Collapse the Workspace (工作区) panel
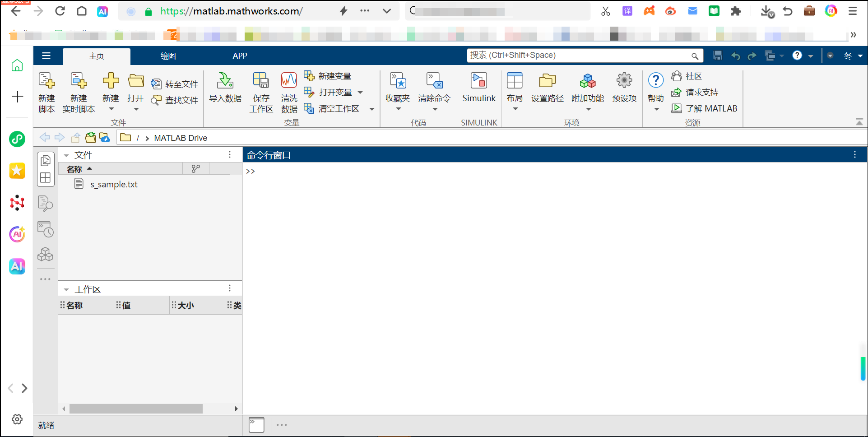 [x=66, y=289]
